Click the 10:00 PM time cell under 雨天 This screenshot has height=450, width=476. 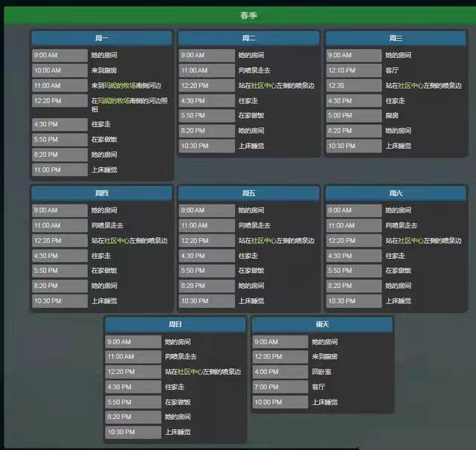[x=280, y=402]
